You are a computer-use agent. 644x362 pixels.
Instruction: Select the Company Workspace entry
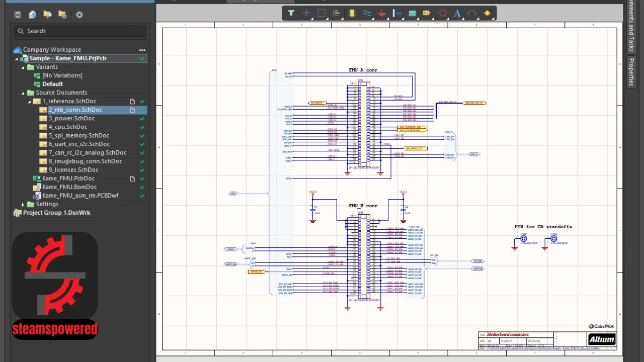52,50
